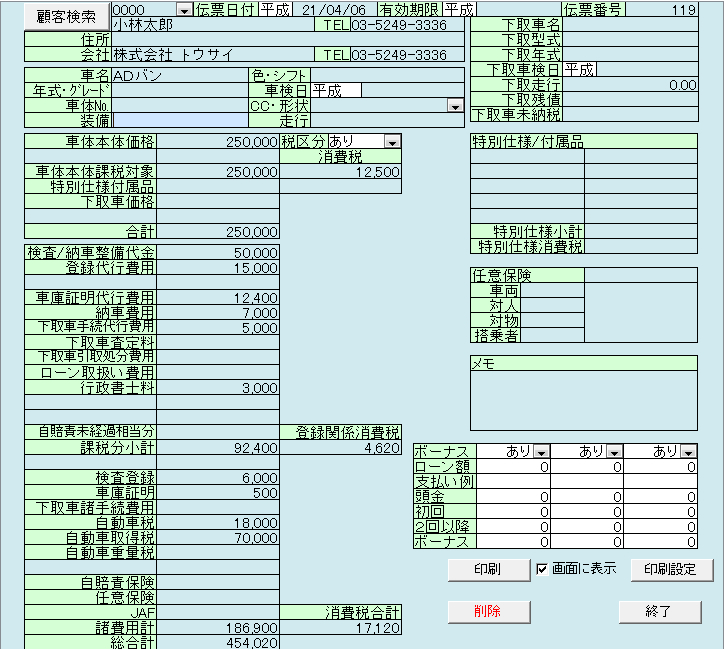This screenshot has width=724, height=649.
Task: Open the leftmost ボーナス あり dropdown
Action: coord(541,452)
